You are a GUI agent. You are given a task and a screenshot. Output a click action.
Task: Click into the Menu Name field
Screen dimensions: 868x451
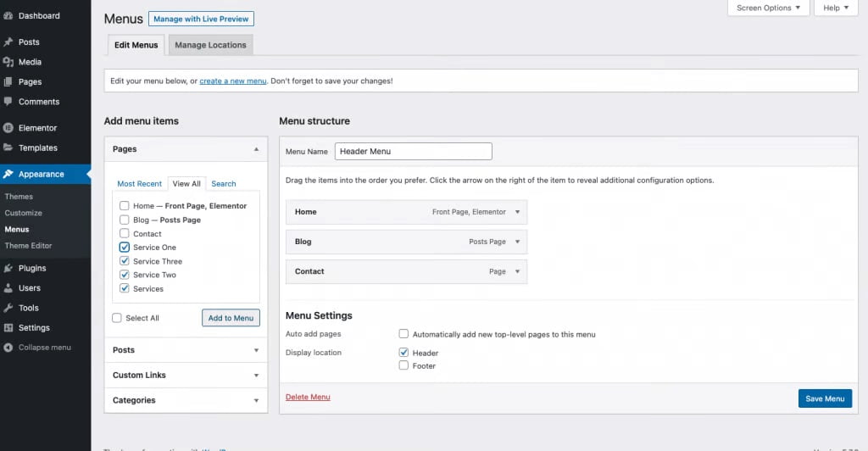pos(414,152)
